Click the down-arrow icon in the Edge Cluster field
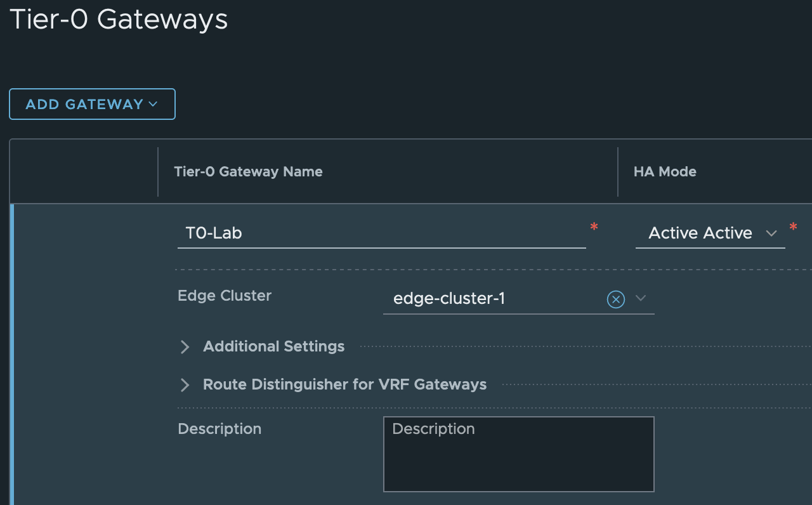This screenshot has width=812, height=505. tap(641, 298)
